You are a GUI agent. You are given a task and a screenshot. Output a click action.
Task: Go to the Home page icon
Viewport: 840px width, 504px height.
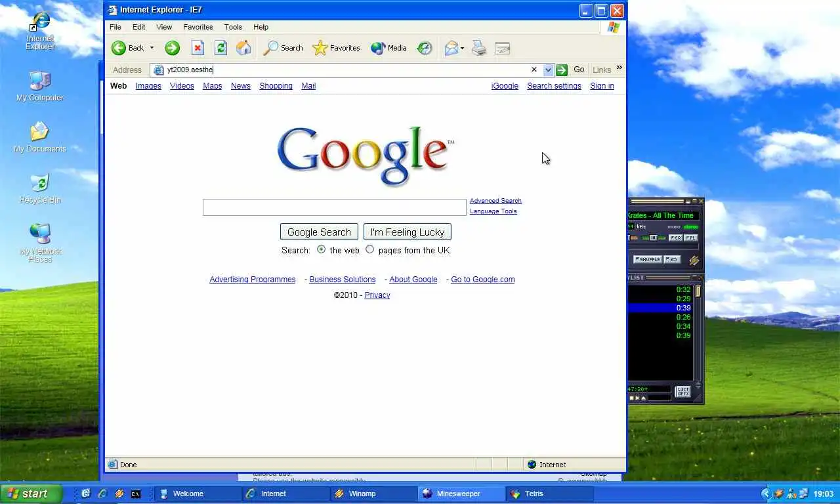[x=243, y=48]
